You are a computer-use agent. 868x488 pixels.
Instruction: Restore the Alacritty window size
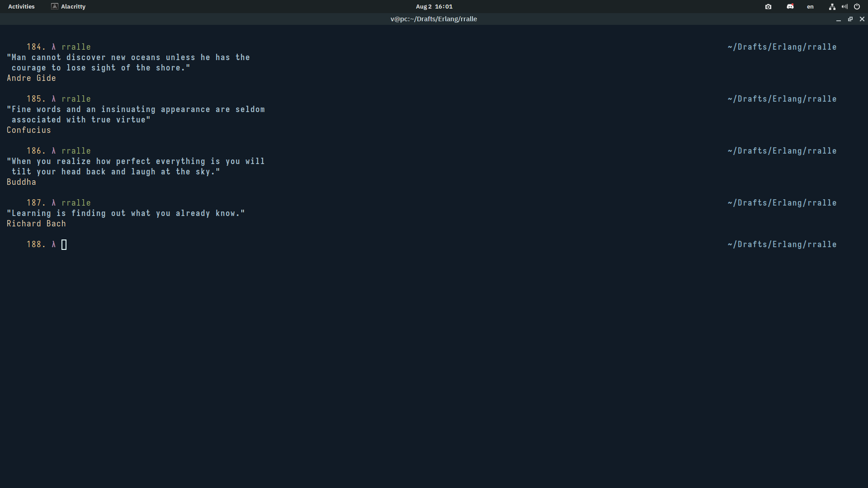coord(850,19)
